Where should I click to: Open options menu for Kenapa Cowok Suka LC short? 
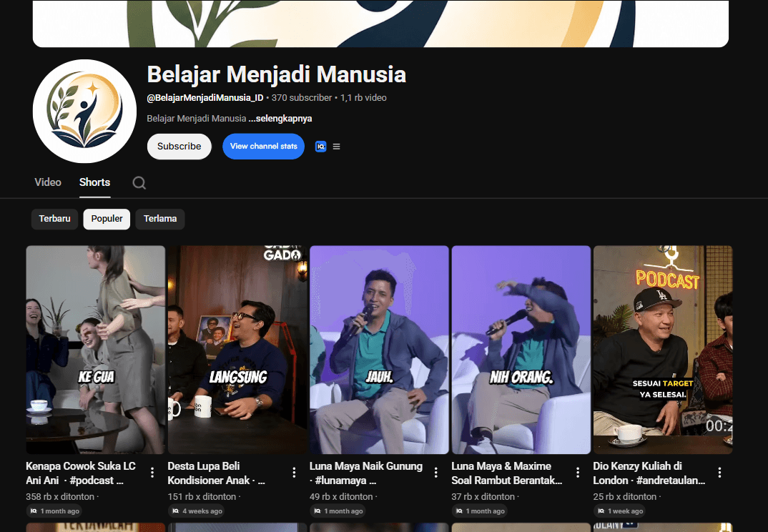(152, 472)
